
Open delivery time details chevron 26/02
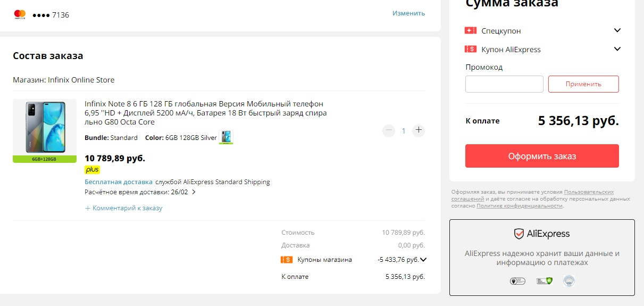pyautogui.click(x=194, y=192)
